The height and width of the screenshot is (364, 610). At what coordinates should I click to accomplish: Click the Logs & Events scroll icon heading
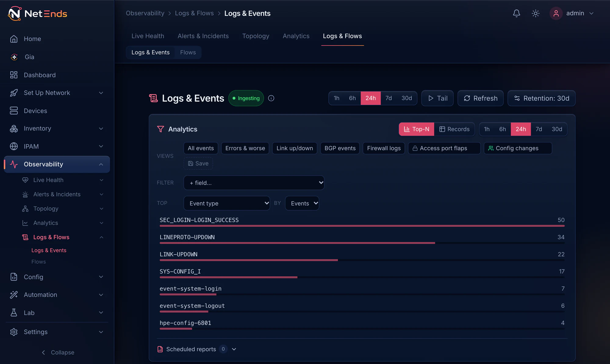click(153, 98)
